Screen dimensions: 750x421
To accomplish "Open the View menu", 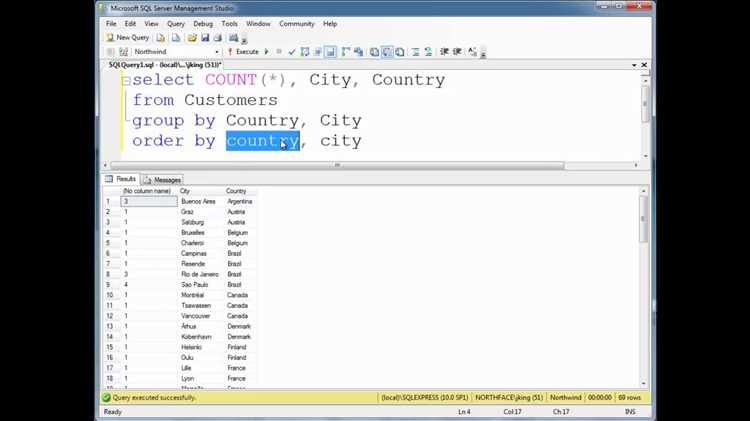I will (x=151, y=23).
